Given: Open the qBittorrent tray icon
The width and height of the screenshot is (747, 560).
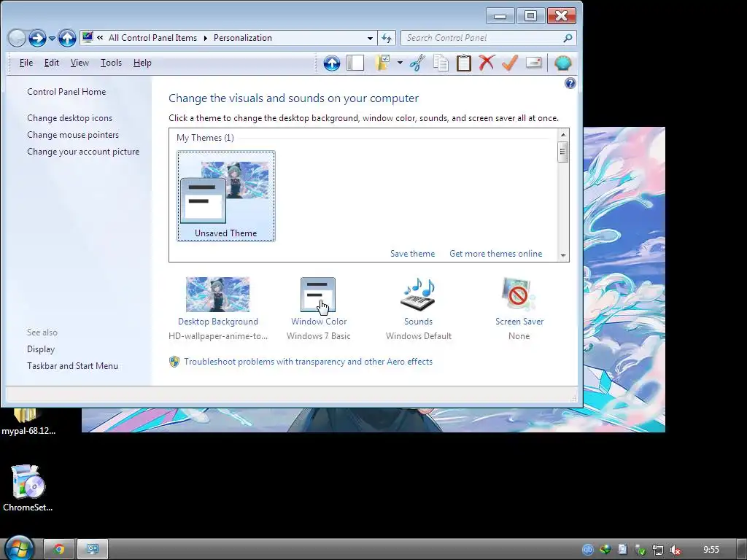Looking at the screenshot, I should click(x=587, y=550).
